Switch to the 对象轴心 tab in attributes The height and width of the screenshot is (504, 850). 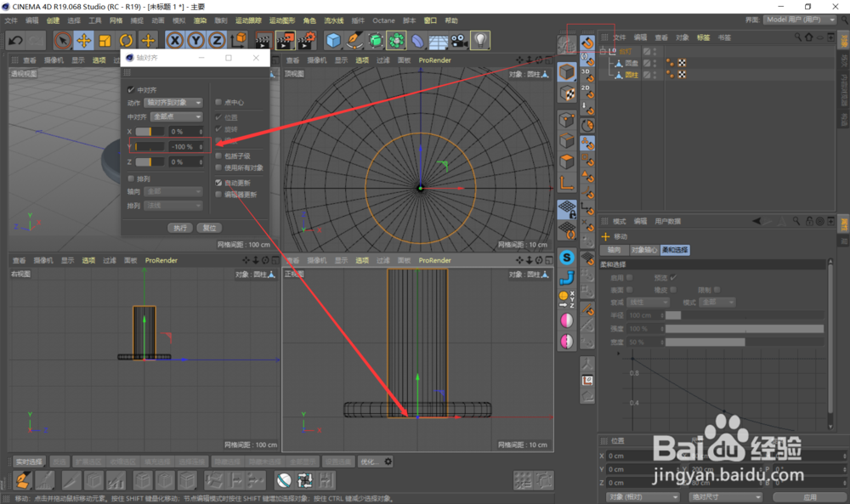645,251
